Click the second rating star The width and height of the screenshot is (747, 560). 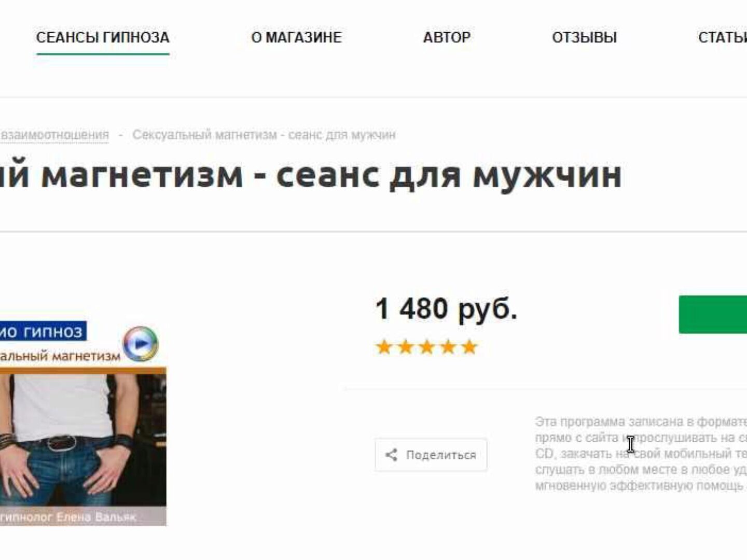pyautogui.click(x=405, y=347)
